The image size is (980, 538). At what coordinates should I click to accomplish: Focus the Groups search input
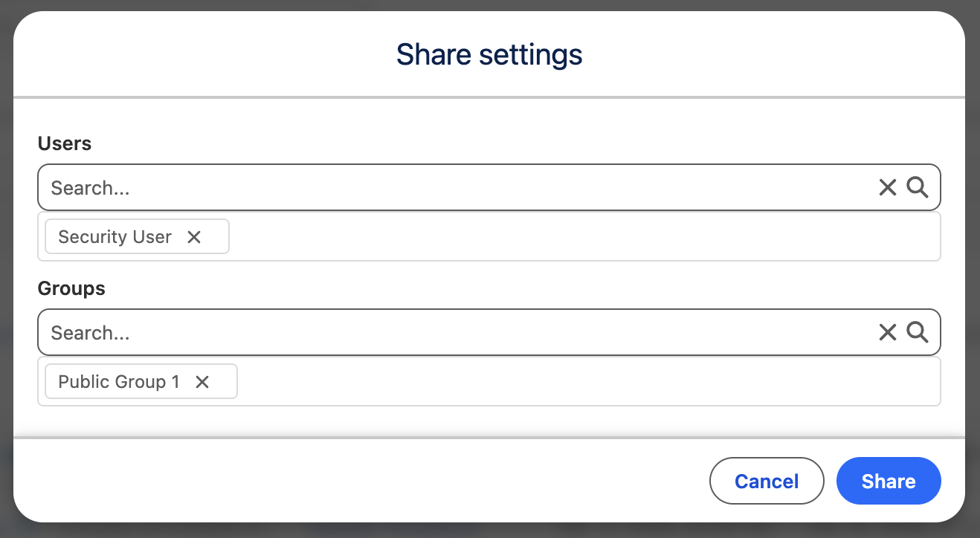[446, 332]
